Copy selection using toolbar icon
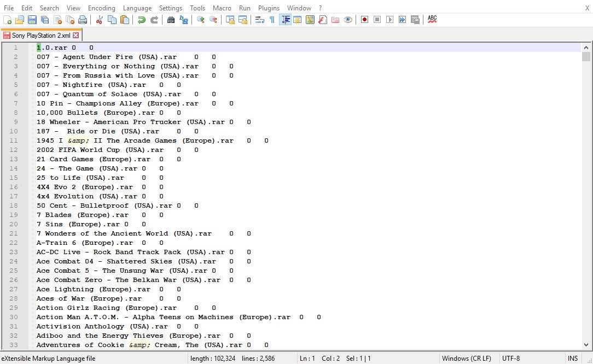 (112, 20)
